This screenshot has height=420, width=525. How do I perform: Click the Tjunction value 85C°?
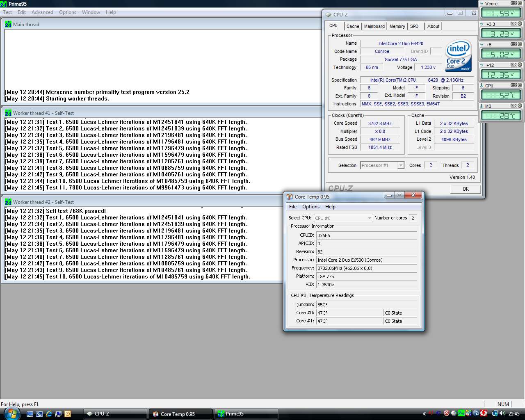[367, 305]
